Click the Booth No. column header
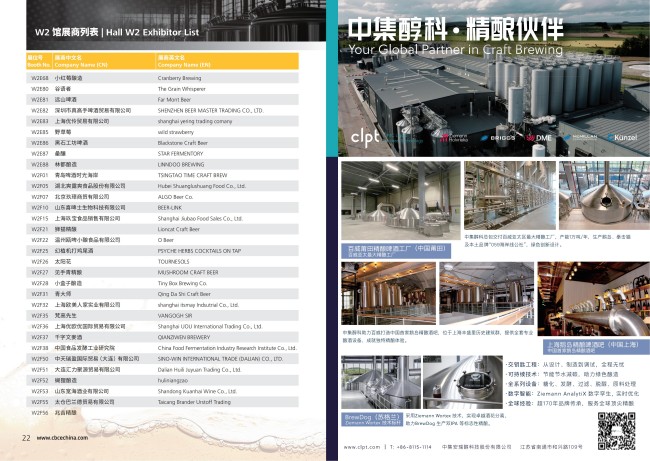Screen dimensions: 650x461 tap(39, 61)
